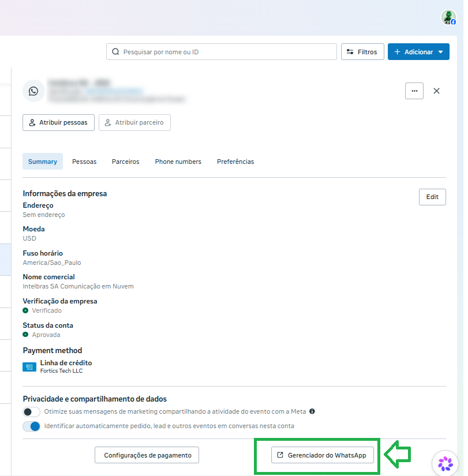Click 'Fortics Tech LLC' text
Viewport: 468px width, 476px height.
click(61, 371)
